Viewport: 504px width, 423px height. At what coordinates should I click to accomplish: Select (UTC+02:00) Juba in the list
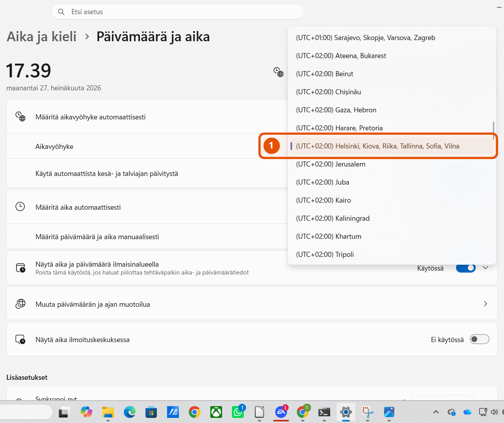[x=392, y=182]
